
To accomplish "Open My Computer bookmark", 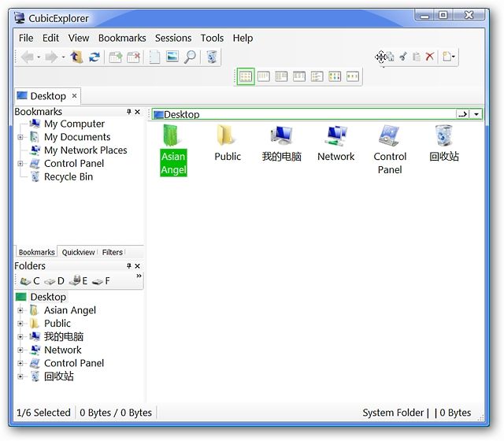I will 74,124.
